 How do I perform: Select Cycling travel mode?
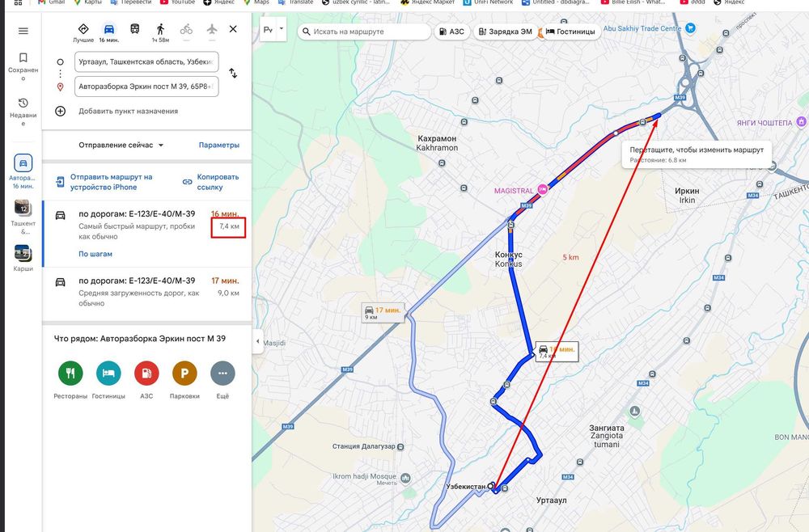coord(186,29)
